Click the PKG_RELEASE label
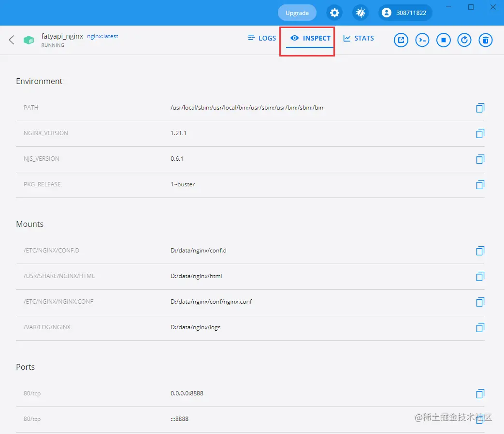504x434 pixels. point(42,184)
